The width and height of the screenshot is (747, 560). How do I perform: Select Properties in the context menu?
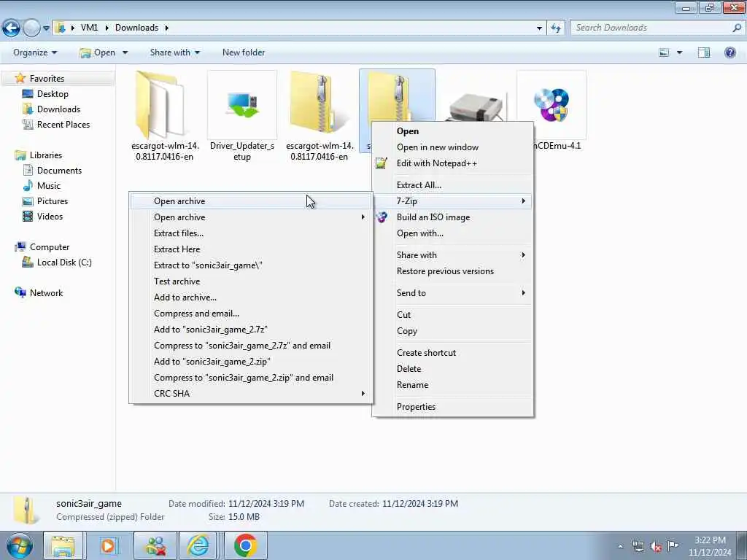[452, 407]
